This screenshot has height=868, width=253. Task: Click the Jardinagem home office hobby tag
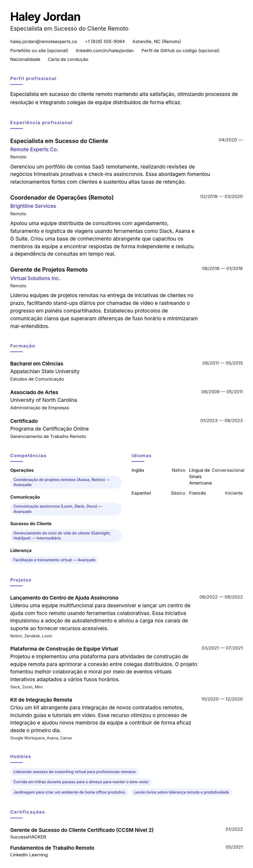pos(69,792)
